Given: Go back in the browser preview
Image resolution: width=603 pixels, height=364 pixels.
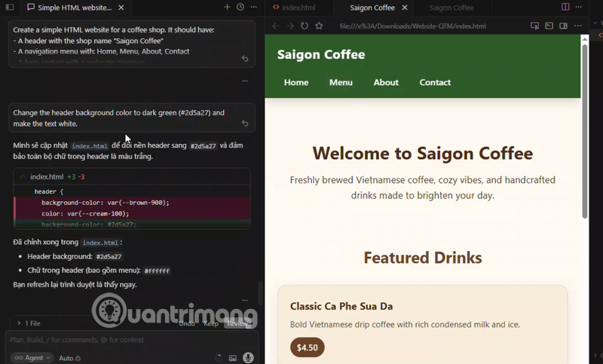Looking at the screenshot, I should (276, 26).
